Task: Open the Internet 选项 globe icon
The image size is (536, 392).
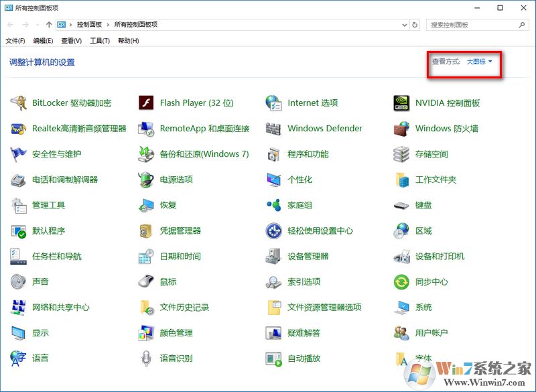Action: coord(274,103)
